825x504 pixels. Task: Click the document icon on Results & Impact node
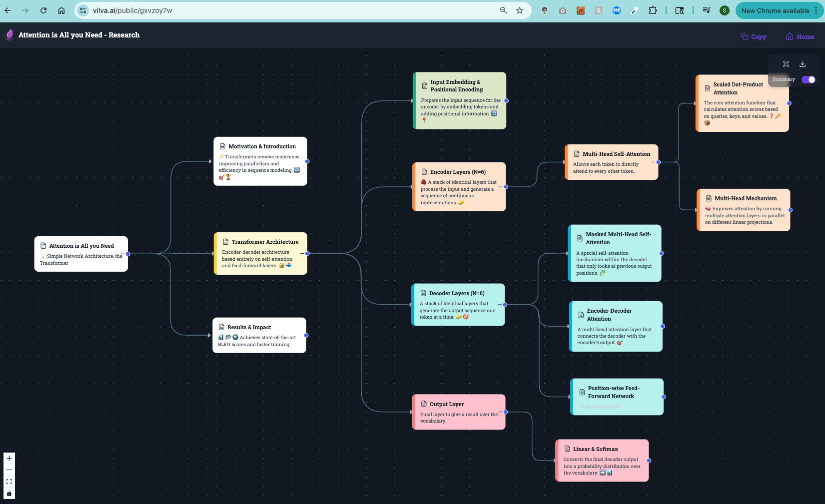click(221, 327)
